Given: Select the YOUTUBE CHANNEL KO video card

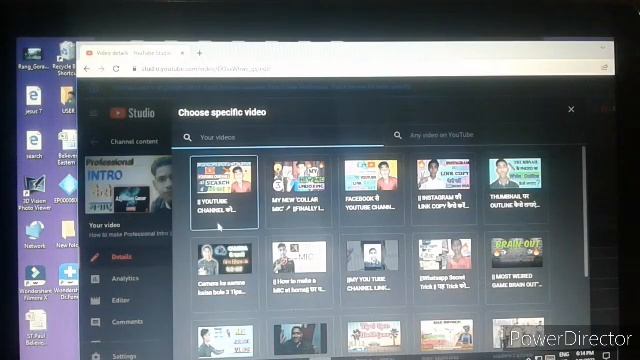Looking at the screenshot, I should point(224,192).
